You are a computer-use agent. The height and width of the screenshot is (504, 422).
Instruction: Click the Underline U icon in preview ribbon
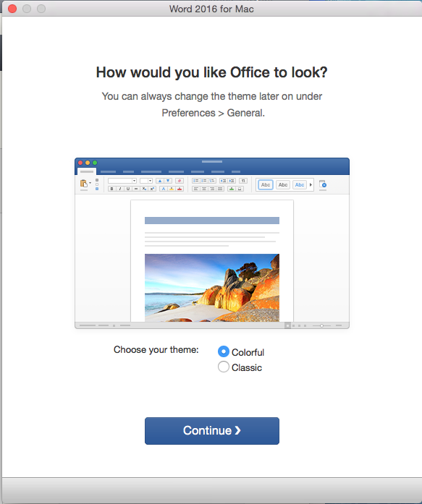pyautogui.click(x=128, y=189)
